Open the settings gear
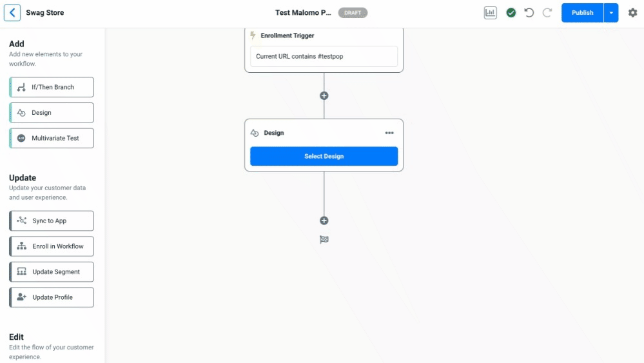This screenshot has width=644, height=363. 632,13
